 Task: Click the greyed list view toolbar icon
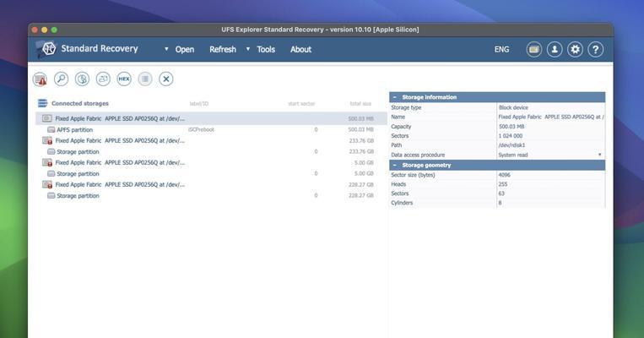[145, 79]
